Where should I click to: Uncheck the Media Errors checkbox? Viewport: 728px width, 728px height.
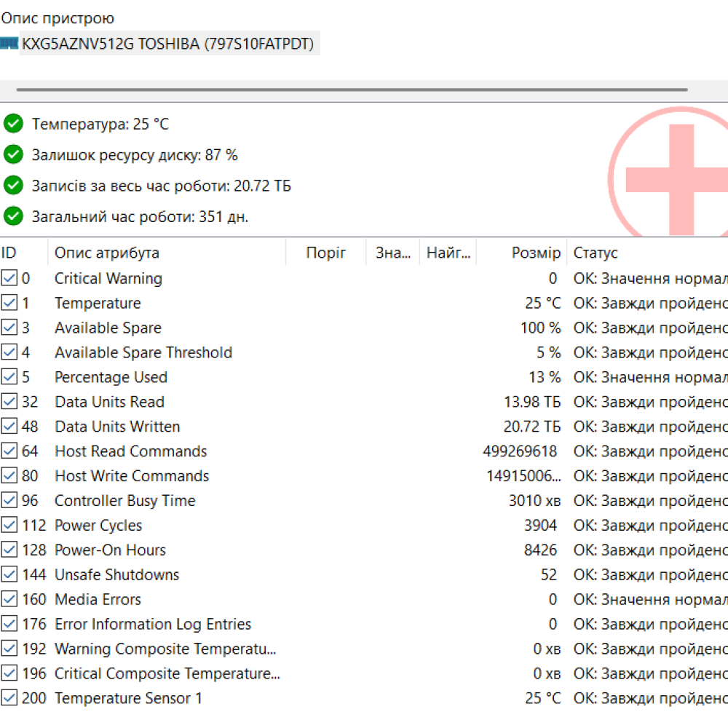pyautogui.click(x=9, y=600)
